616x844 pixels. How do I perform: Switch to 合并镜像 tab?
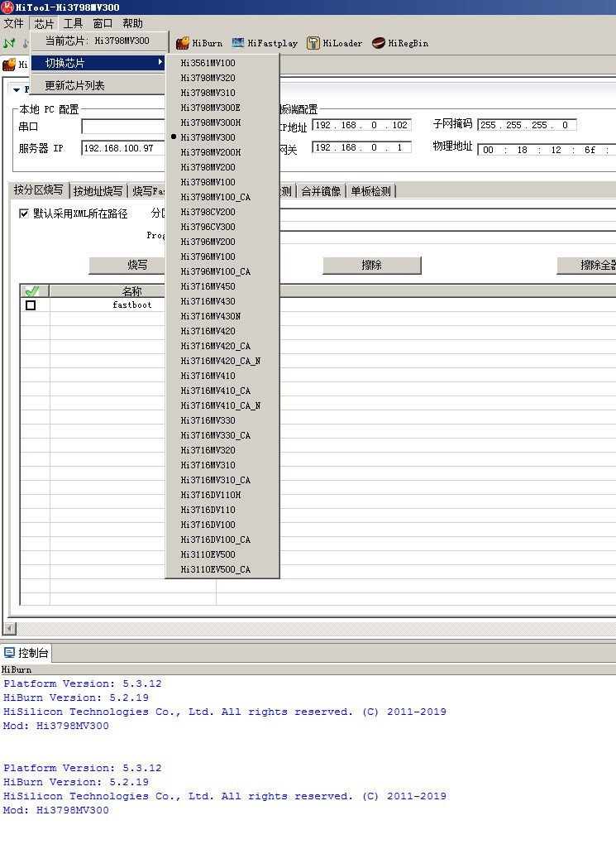[x=321, y=191]
